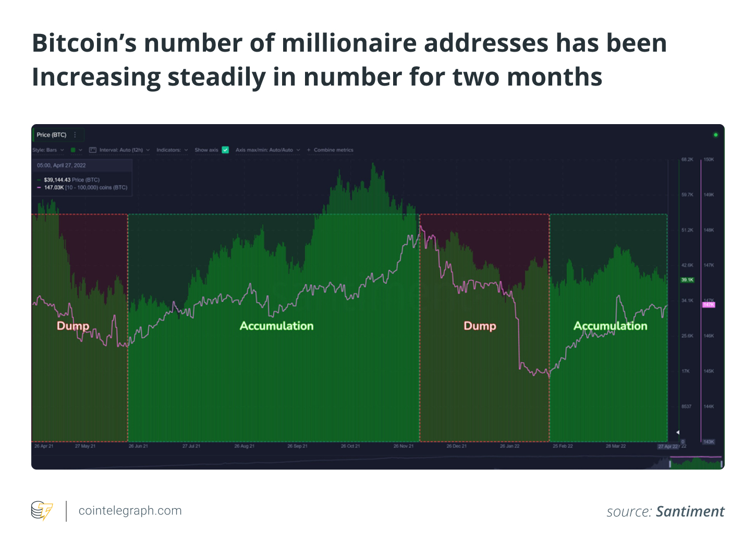This screenshot has height=553, width=756.
Task: Uncheck the Show axis checkbox
Action: pyautogui.click(x=225, y=150)
